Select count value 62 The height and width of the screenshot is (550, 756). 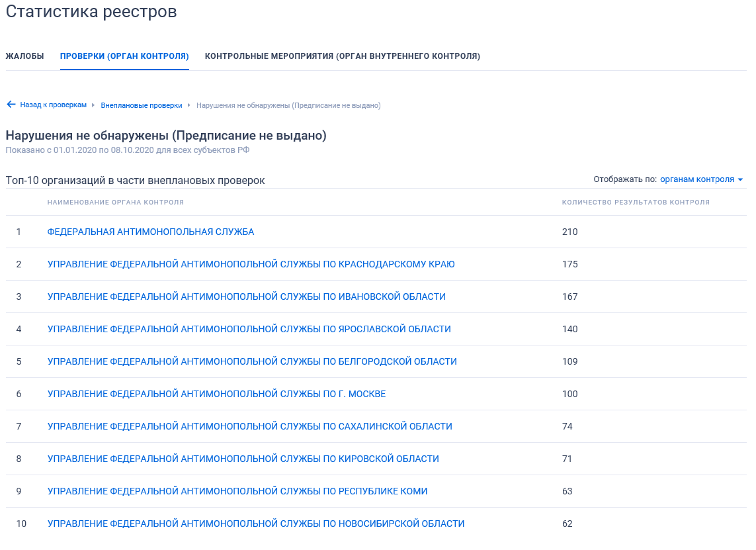click(x=567, y=524)
